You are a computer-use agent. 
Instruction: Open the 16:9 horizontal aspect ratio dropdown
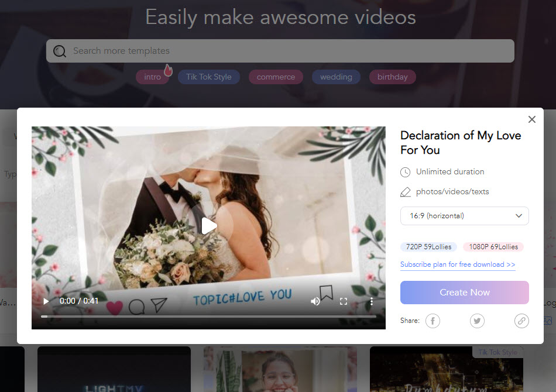coord(464,216)
